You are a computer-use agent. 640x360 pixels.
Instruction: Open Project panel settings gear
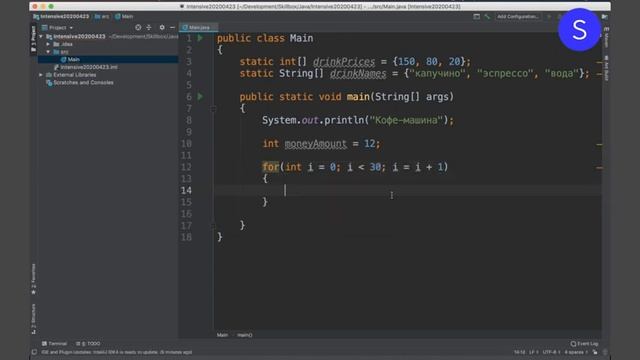(162, 27)
